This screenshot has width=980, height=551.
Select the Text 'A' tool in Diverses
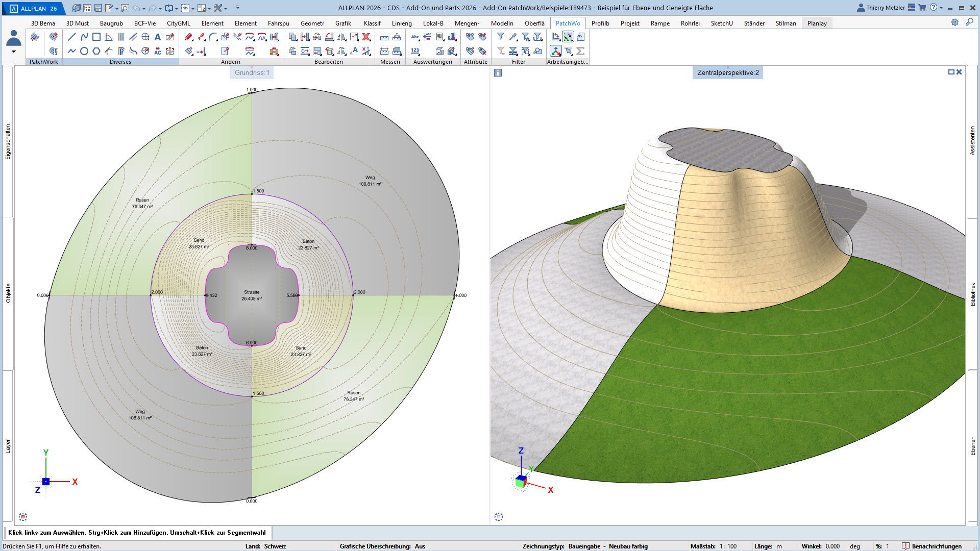click(158, 37)
